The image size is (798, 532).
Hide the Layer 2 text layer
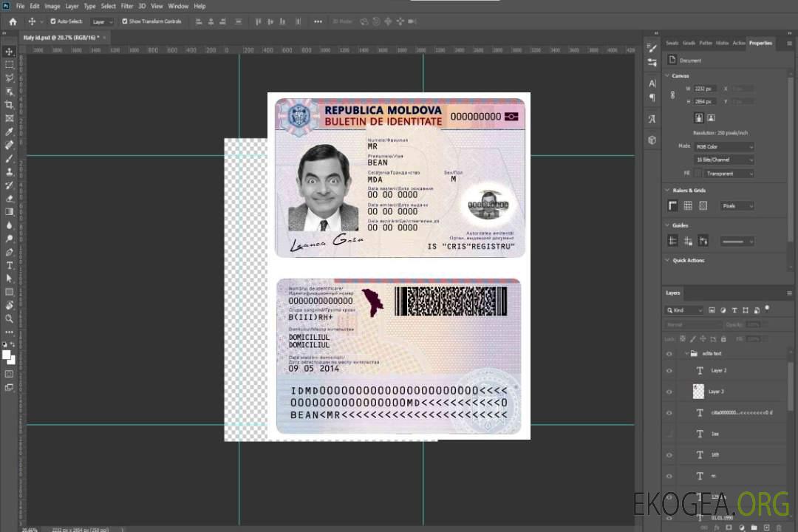pos(669,371)
